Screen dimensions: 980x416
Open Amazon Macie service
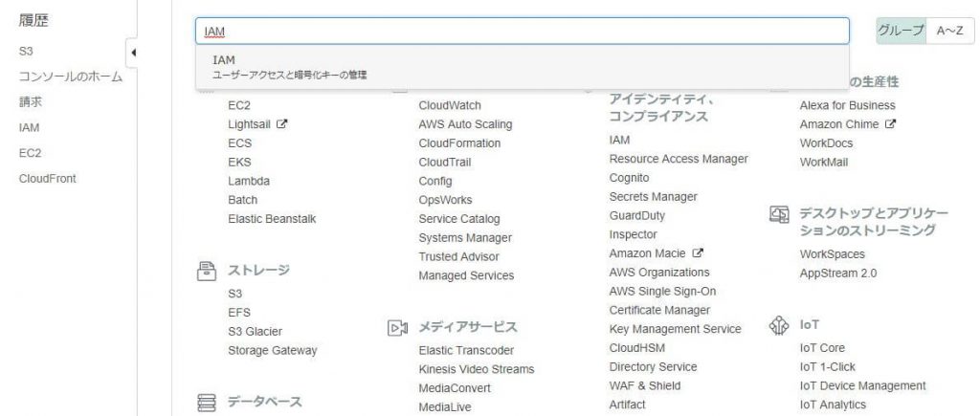pyautogui.click(x=648, y=253)
